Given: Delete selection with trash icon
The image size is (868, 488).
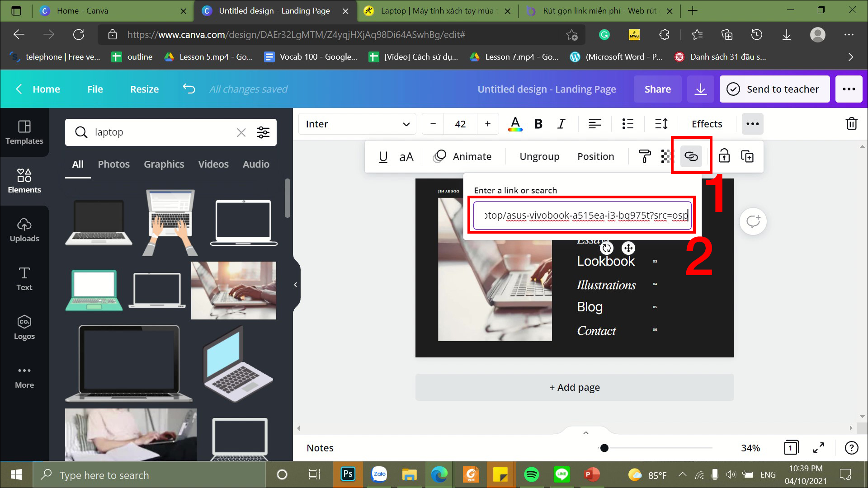Looking at the screenshot, I should coord(851,124).
